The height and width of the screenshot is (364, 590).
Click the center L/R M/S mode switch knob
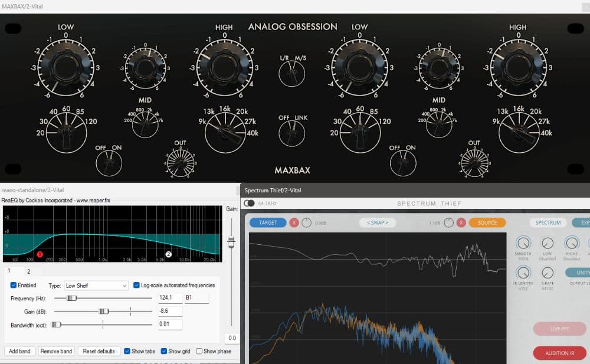(x=292, y=74)
